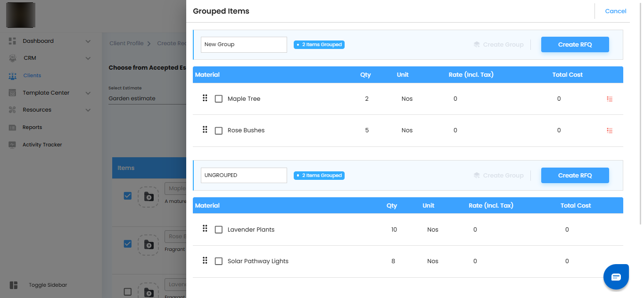644x298 pixels.
Task: Click the Activity Tracker sidebar icon
Action: pyautogui.click(x=13, y=145)
